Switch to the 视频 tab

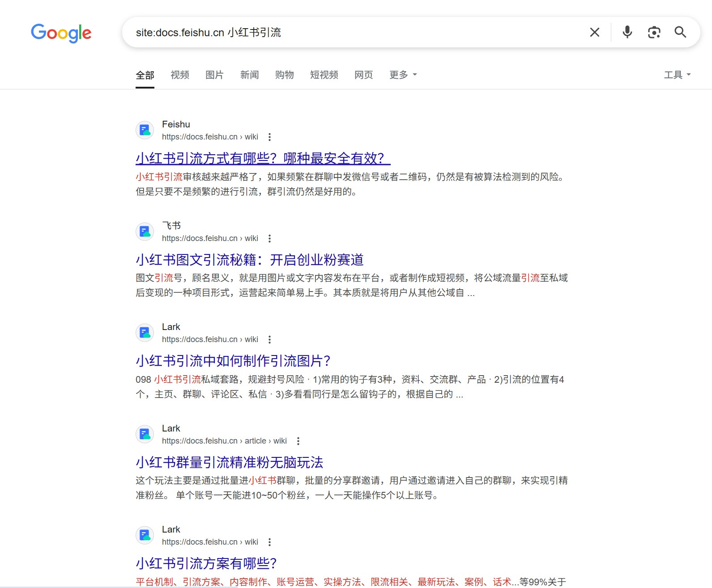coord(180,75)
